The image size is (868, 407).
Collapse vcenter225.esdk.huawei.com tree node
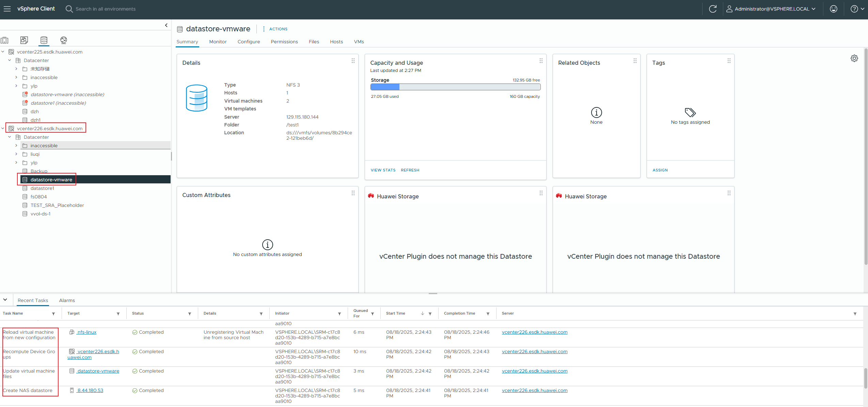pos(3,52)
